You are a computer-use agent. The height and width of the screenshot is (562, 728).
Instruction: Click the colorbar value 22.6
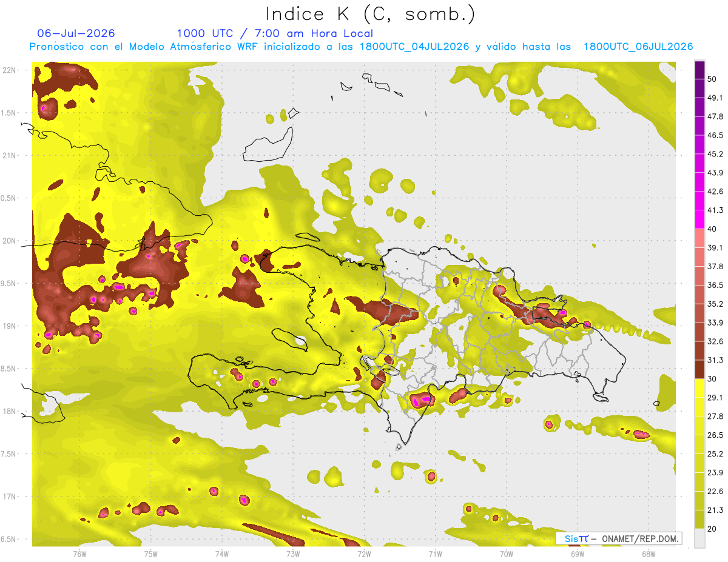click(x=715, y=491)
